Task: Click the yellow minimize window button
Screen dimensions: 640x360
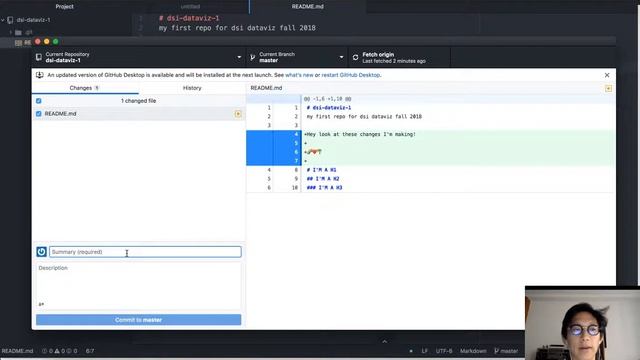Action: [x=47, y=41]
